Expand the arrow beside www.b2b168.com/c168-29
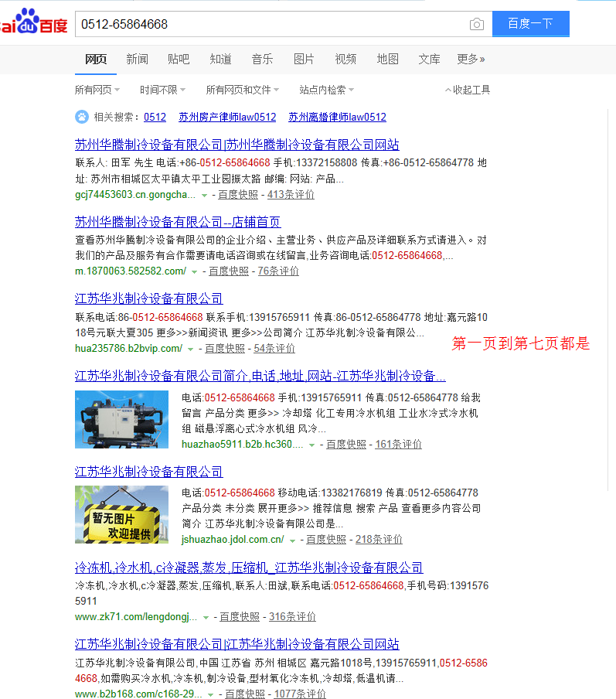The width and height of the screenshot is (616, 699). point(211,694)
